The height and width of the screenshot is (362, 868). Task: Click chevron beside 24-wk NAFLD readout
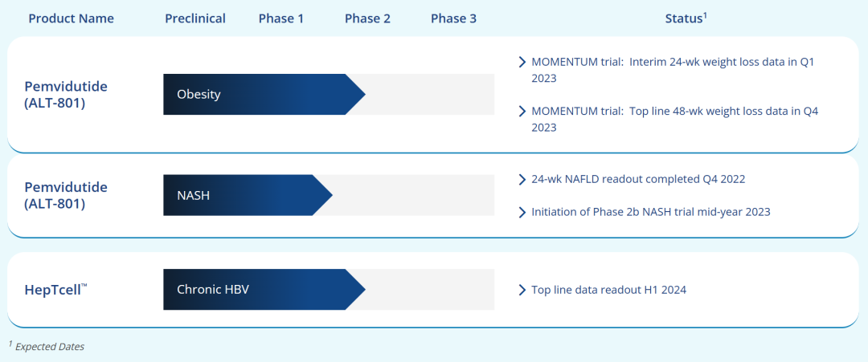(523, 179)
